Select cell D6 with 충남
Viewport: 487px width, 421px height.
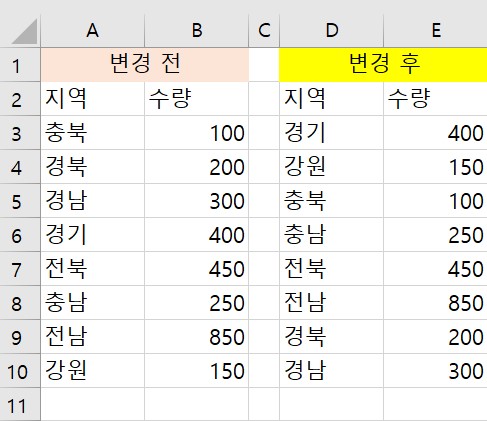[x=332, y=235]
